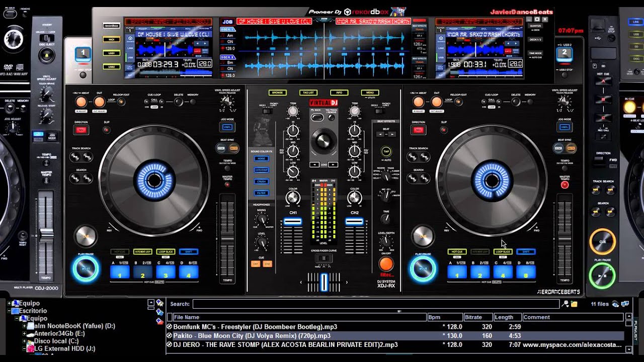Click the Back button above browse knob

(x=317, y=117)
